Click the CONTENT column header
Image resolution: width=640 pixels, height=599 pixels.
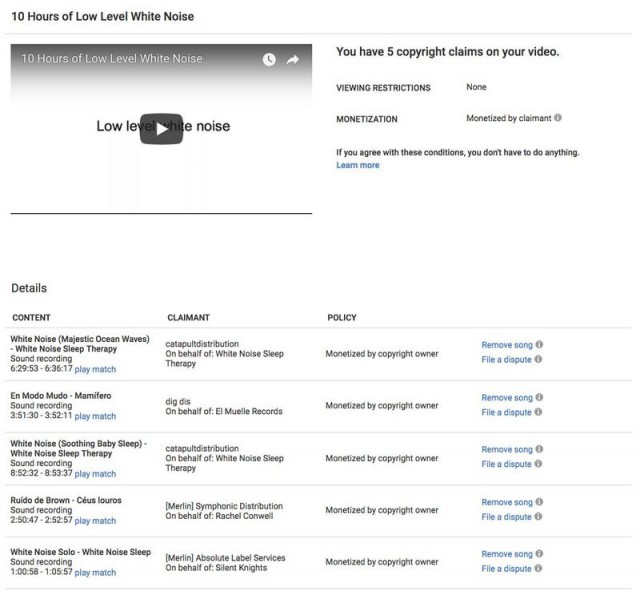click(x=31, y=317)
